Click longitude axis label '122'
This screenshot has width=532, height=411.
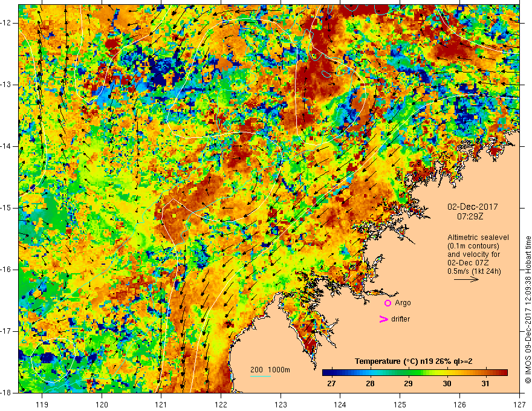pyautogui.click(x=221, y=404)
